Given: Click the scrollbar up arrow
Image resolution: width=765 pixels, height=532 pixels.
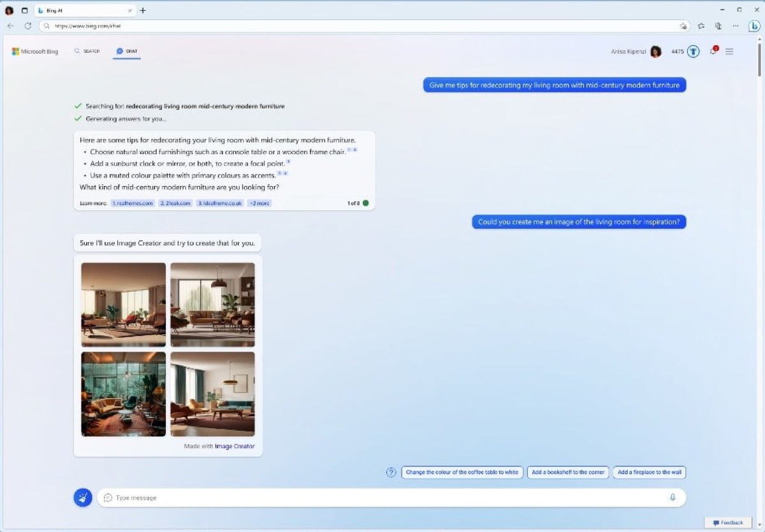Looking at the screenshot, I should (759, 39).
